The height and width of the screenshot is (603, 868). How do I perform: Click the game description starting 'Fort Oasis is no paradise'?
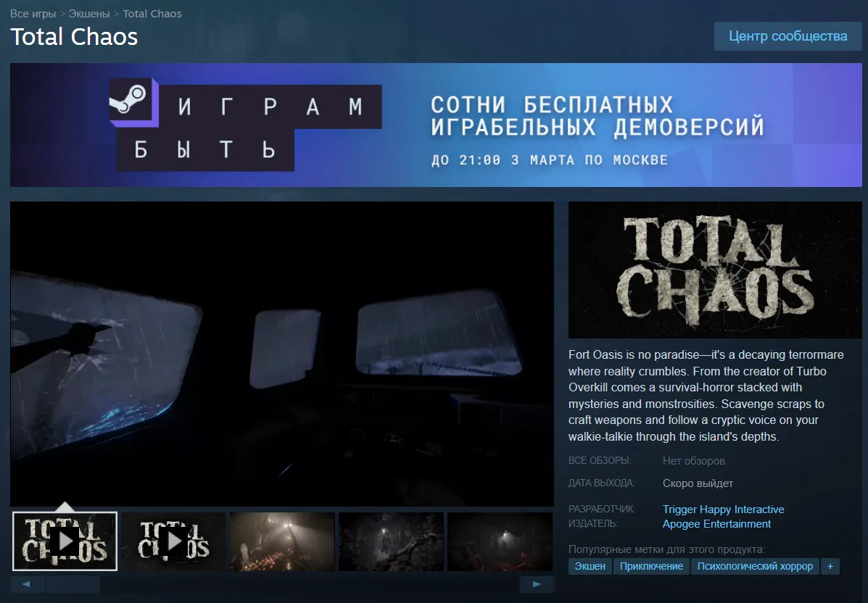coord(706,396)
